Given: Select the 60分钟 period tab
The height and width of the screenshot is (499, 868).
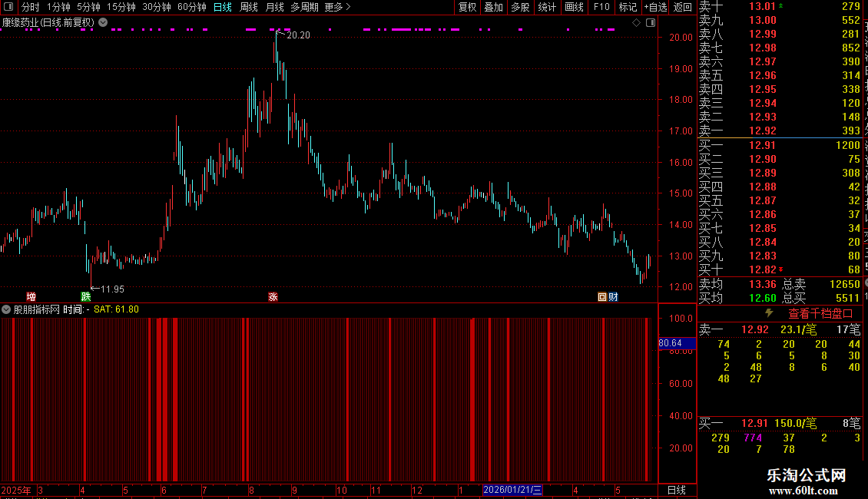Looking at the screenshot, I should pos(191,7).
